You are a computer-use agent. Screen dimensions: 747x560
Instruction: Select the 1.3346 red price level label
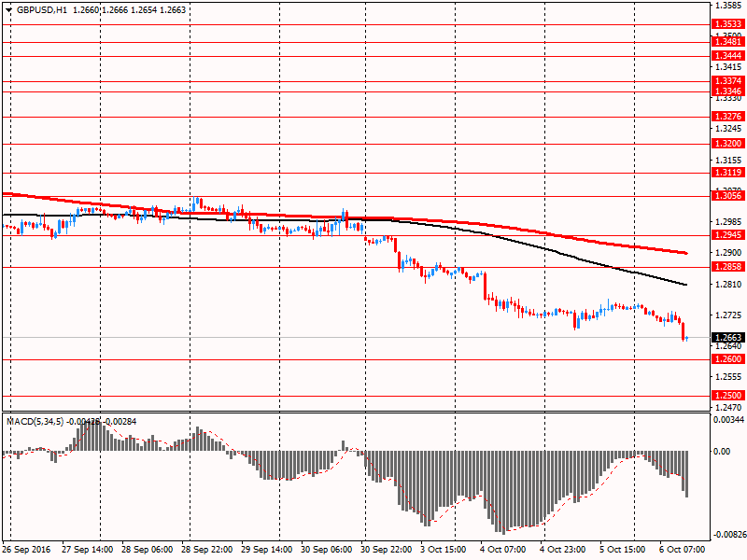pos(728,91)
